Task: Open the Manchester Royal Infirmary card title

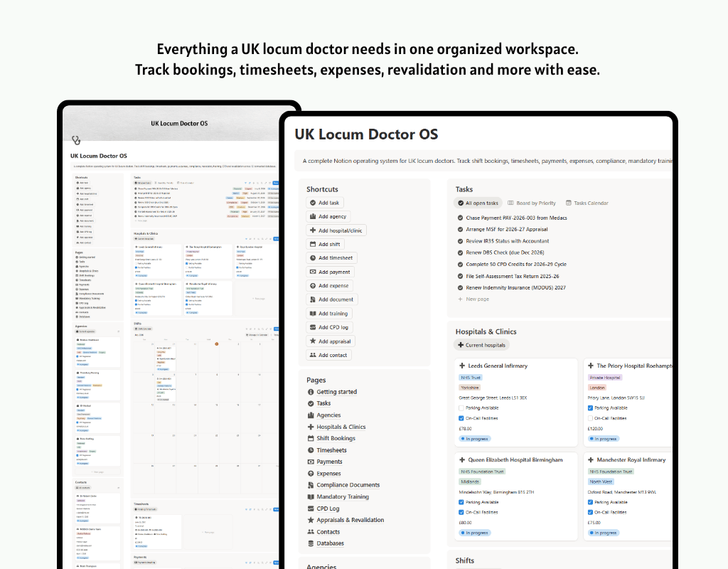Action: [x=631, y=460]
